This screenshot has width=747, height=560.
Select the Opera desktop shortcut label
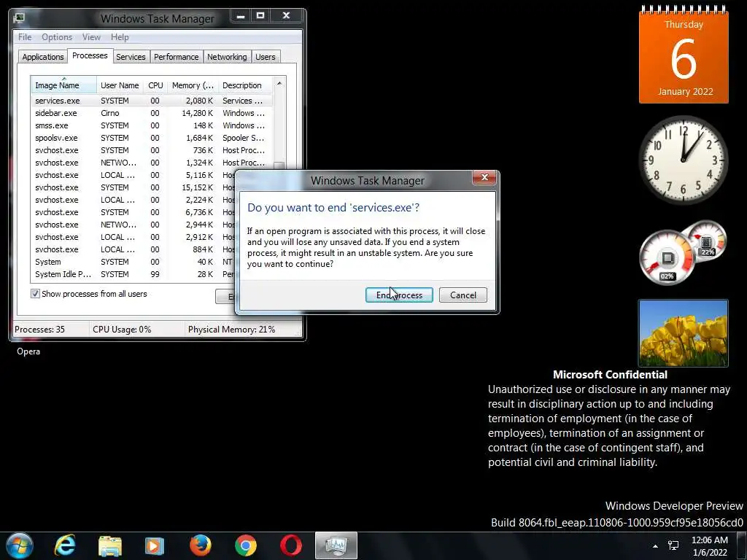(28, 351)
